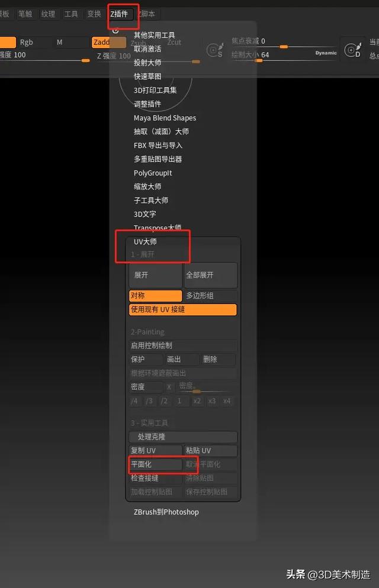Expand the 子工具大师 plugin section

point(151,201)
